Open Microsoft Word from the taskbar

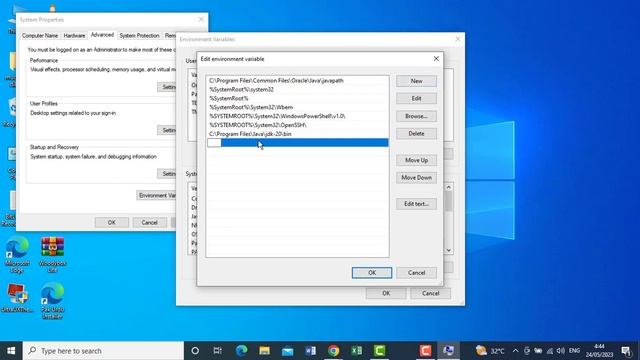311,351
